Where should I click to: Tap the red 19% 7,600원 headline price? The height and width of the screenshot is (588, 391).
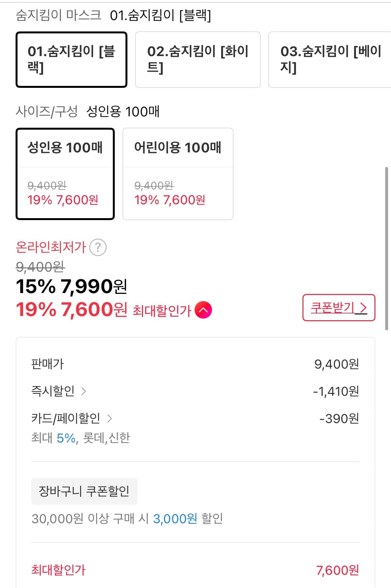(71, 310)
